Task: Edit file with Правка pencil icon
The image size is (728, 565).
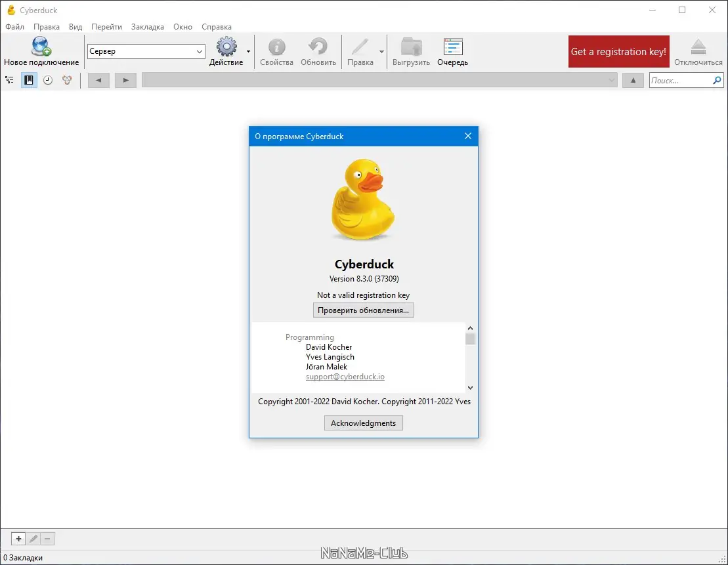Action: coord(360,51)
